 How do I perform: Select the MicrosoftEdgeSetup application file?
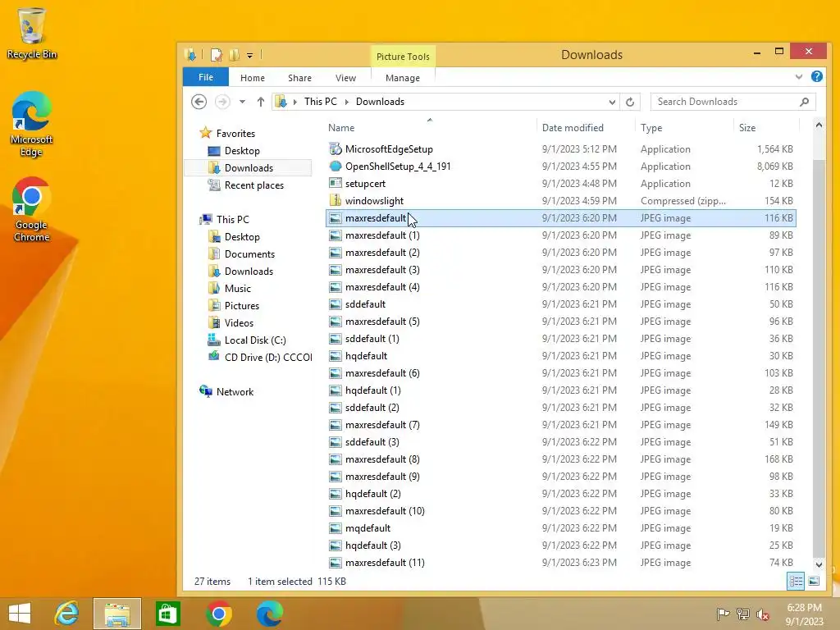pos(561,149)
